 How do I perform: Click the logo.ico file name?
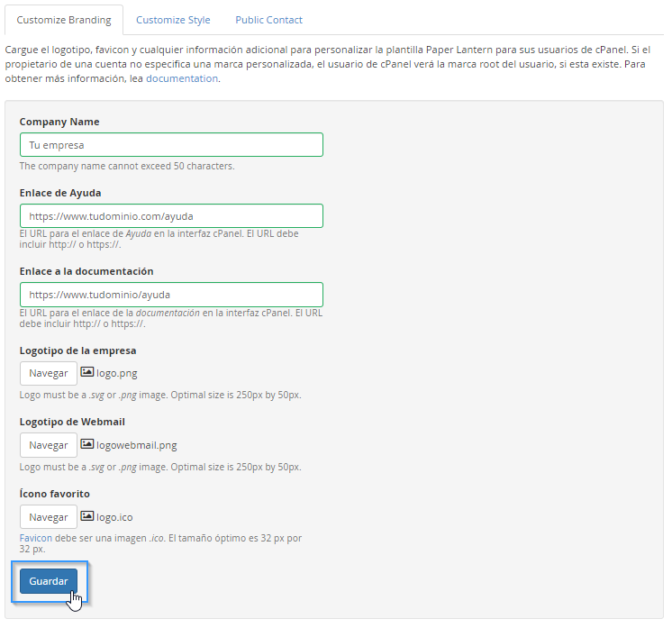tap(114, 517)
